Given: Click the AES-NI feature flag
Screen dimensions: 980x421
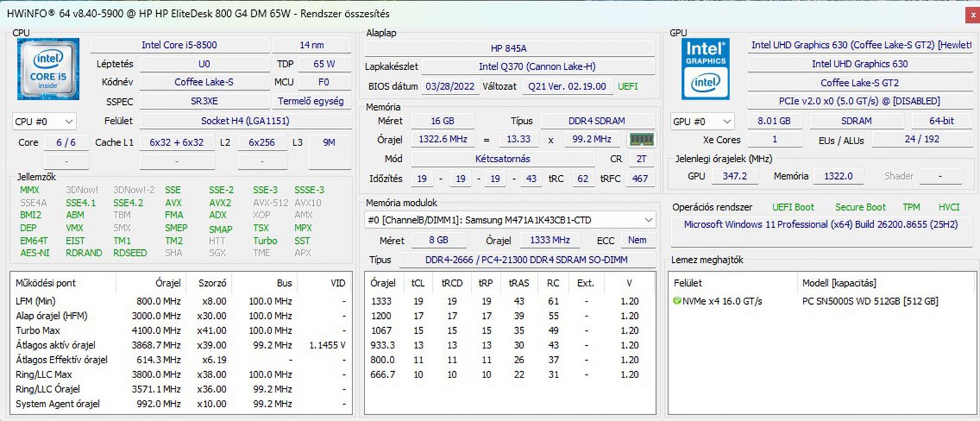Looking at the screenshot, I should 35,253.
